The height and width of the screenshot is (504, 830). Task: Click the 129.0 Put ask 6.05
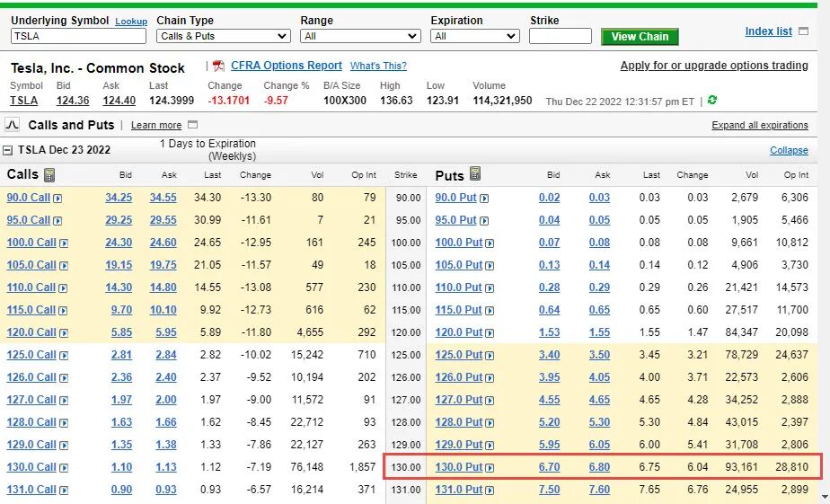point(599,445)
